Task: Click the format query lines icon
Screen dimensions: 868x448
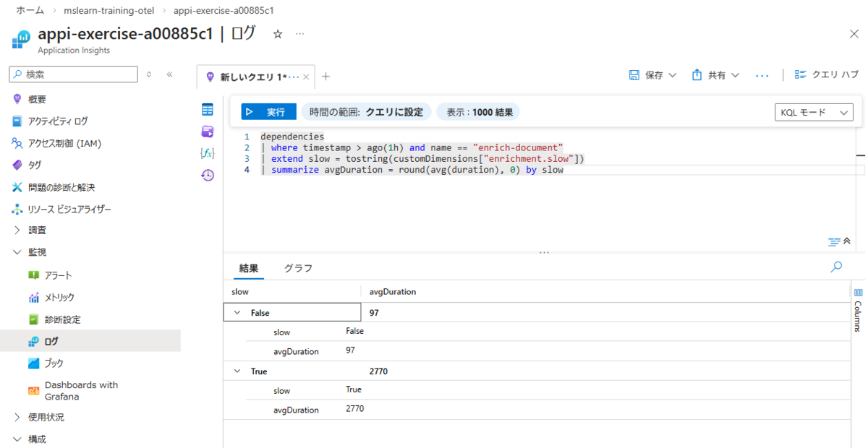Action: click(834, 241)
